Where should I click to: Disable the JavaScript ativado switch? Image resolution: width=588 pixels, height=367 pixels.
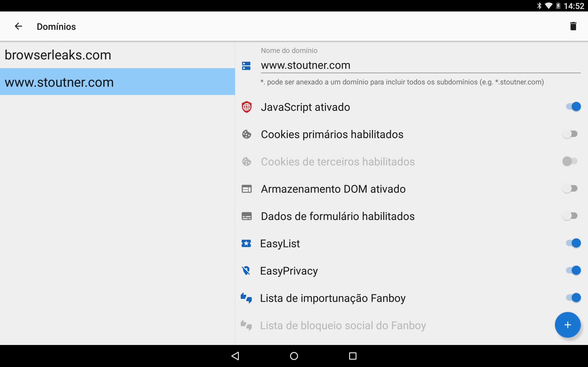573,107
